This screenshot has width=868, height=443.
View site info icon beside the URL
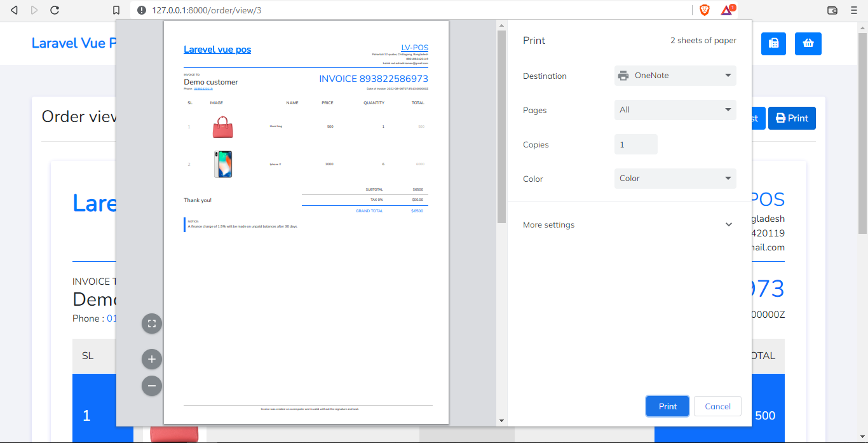tap(141, 10)
